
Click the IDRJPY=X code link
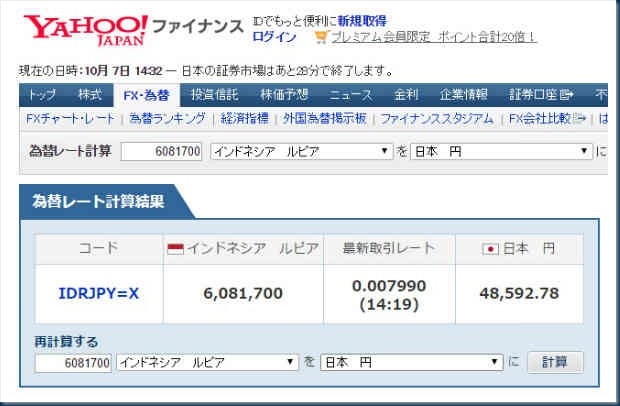[98, 294]
